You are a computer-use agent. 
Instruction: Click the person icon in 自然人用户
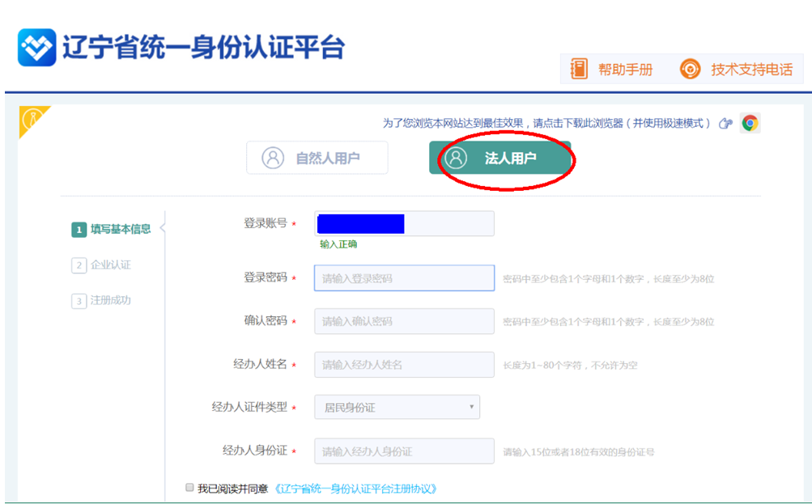(273, 158)
